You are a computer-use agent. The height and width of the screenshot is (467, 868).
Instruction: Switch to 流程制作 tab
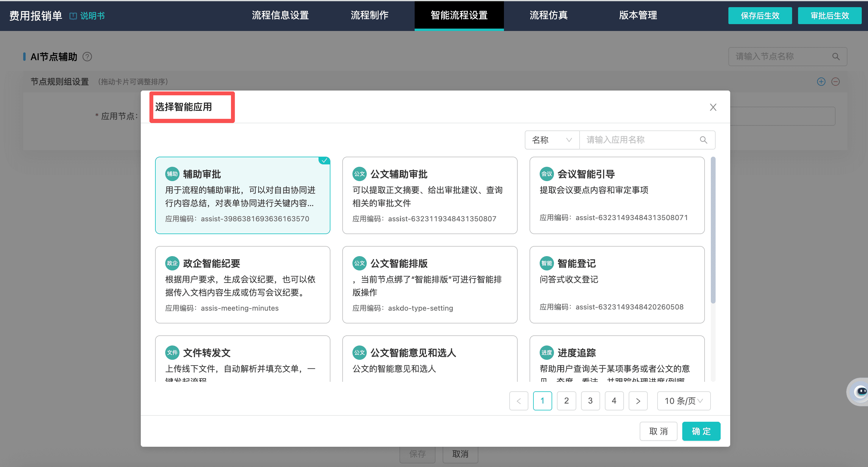370,15
